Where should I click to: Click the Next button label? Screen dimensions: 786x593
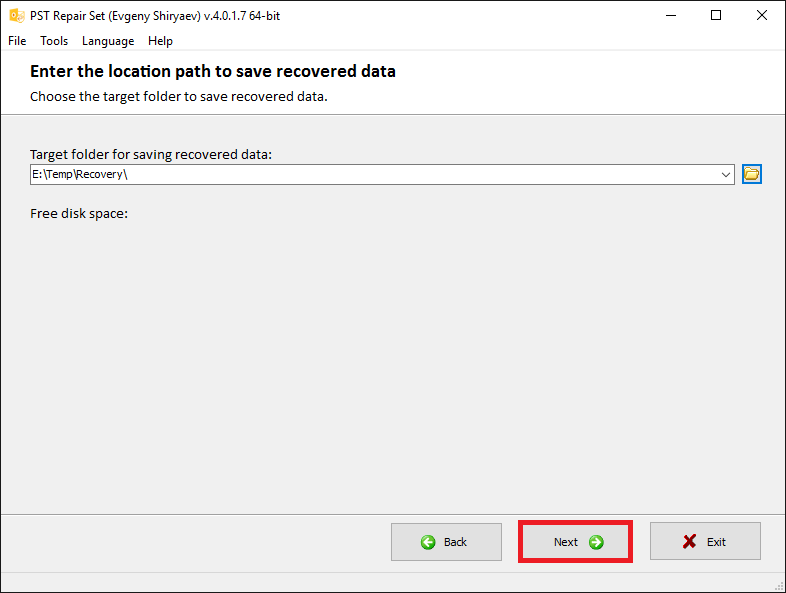566,542
